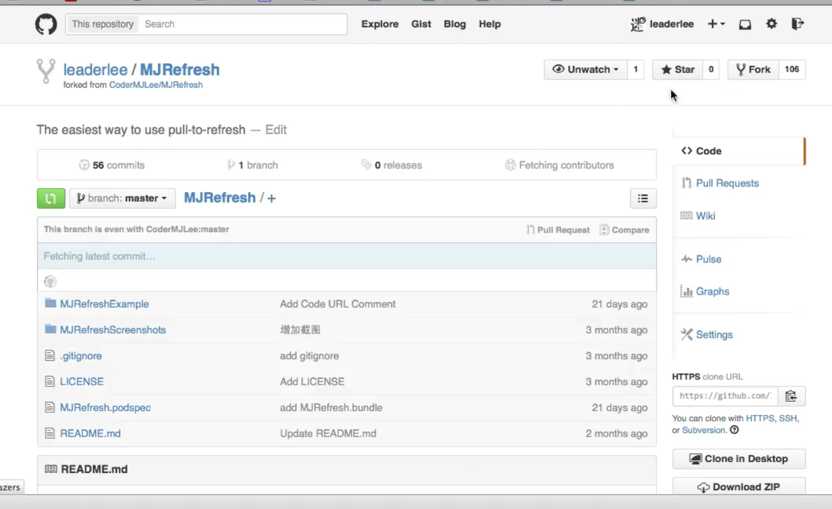The width and height of the screenshot is (832, 509).
Task: Click the HTTPS clone URL field
Action: point(725,396)
